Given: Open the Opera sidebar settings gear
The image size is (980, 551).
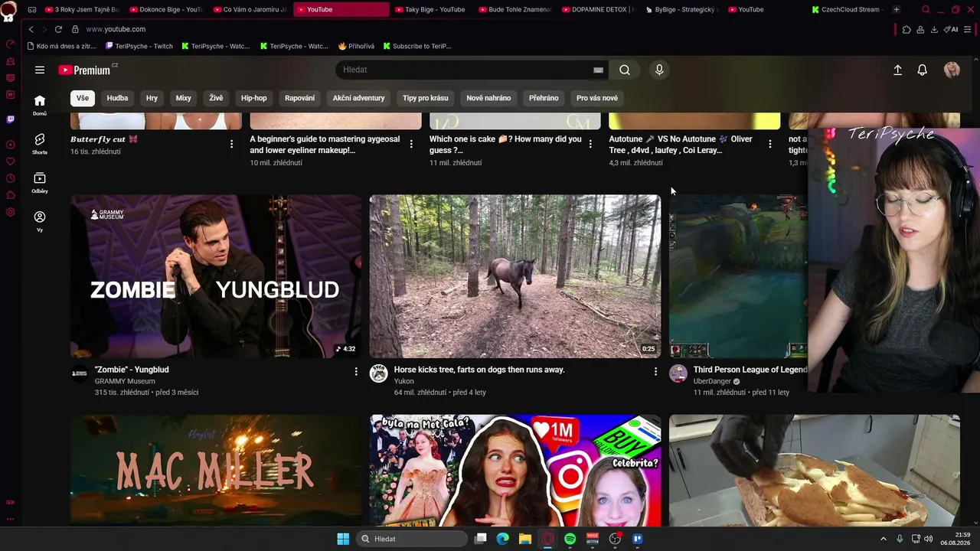Looking at the screenshot, I should click(x=10, y=212).
